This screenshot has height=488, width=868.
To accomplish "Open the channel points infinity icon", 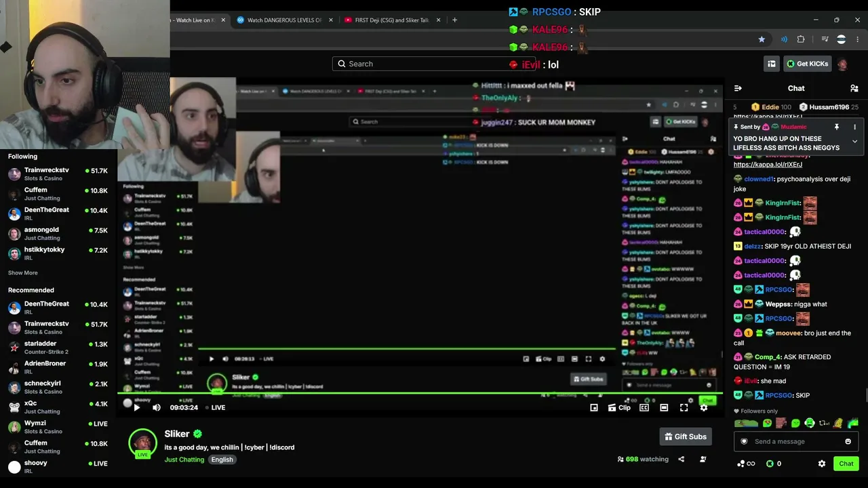I will [x=746, y=464].
